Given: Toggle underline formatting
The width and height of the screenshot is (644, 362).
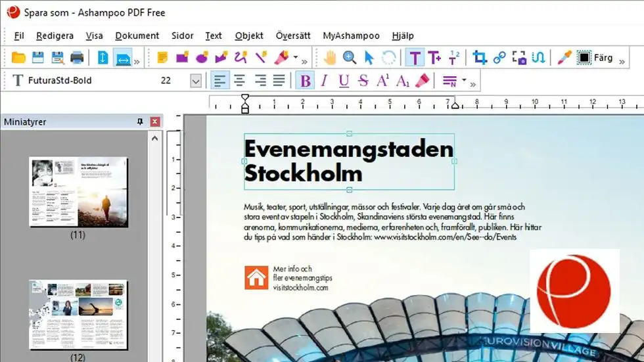Looking at the screenshot, I should click(344, 80).
